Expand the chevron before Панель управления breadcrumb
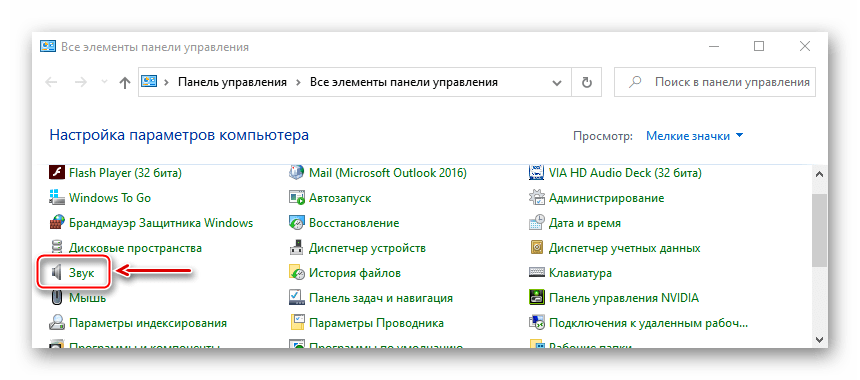Viewport: 860px width, 380px height. (x=166, y=82)
